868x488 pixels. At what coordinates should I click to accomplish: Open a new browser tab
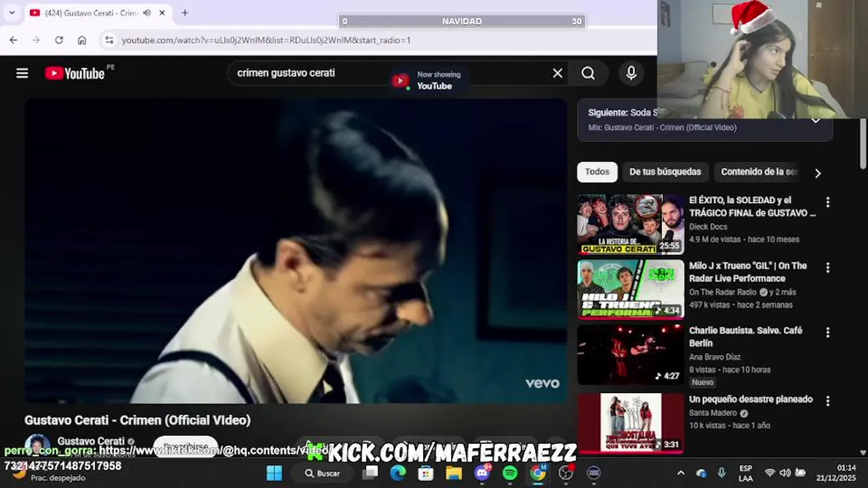coord(184,13)
